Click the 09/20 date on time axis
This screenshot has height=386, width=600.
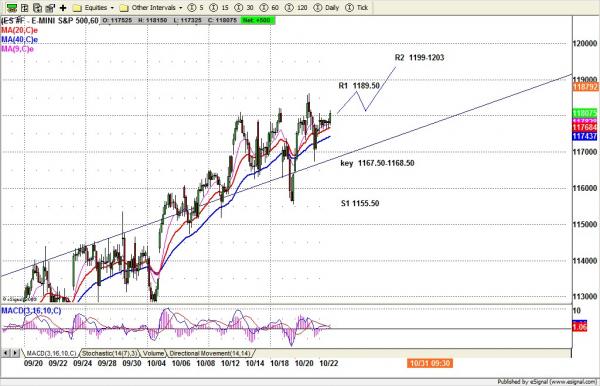[x=33, y=363]
